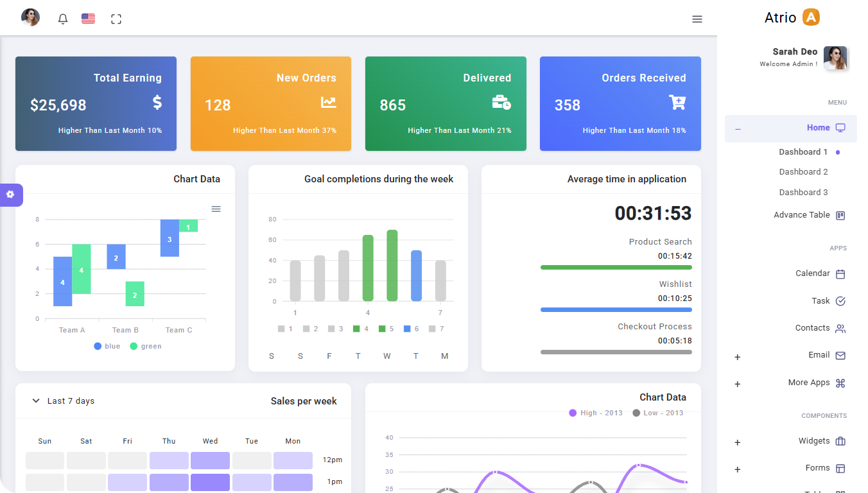Open the settings gear panel tab

tap(10, 195)
